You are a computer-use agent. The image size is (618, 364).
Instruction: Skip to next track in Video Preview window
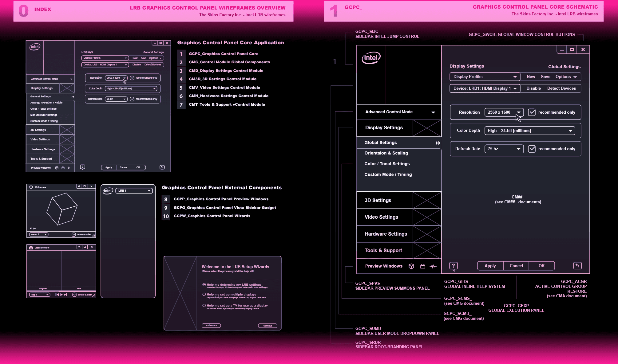[65, 295]
